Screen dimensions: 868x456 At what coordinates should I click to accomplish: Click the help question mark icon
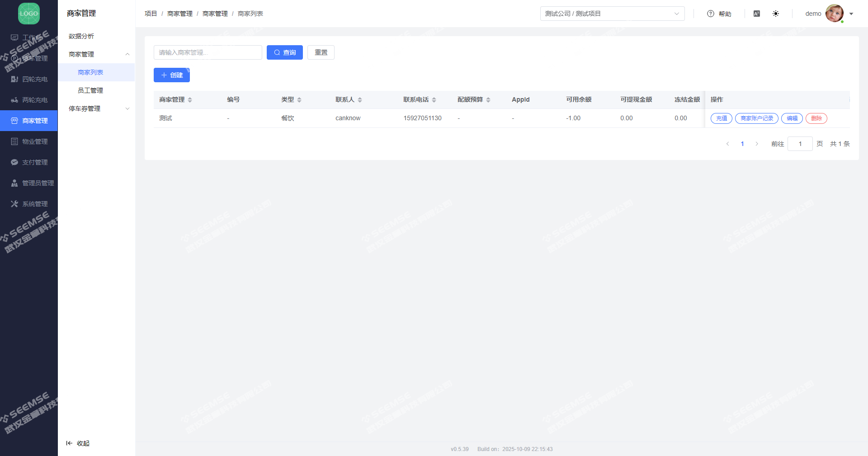(x=710, y=14)
